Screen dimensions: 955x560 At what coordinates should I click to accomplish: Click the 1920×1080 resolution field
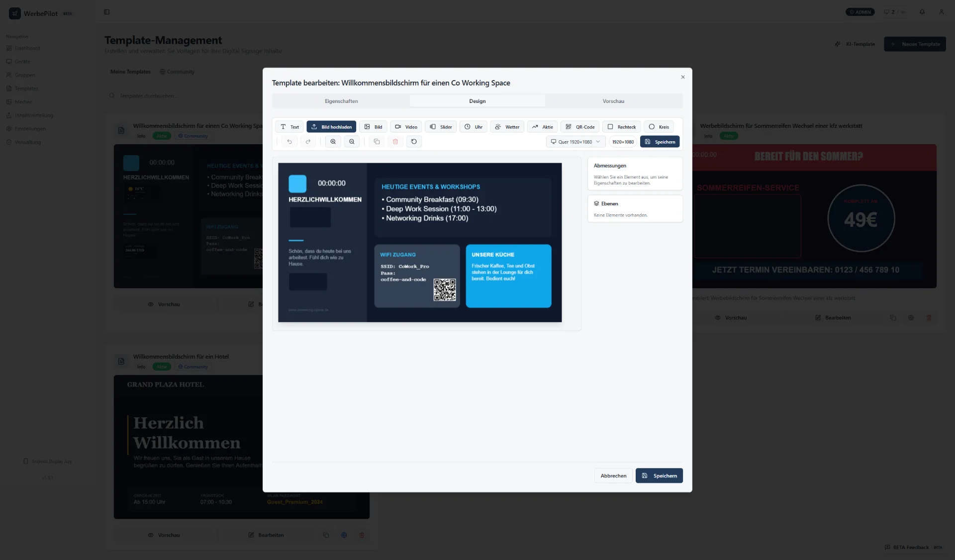(x=623, y=142)
